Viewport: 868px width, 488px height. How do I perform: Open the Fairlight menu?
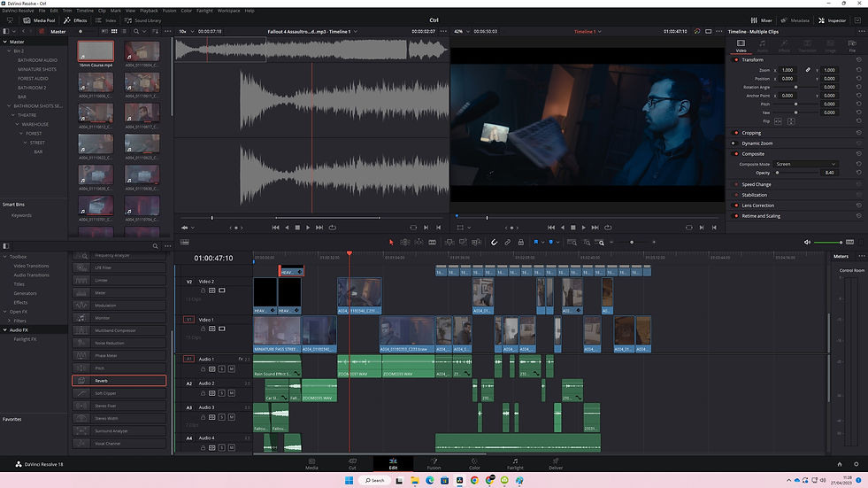pyautogui.click(x=203, y=11)
